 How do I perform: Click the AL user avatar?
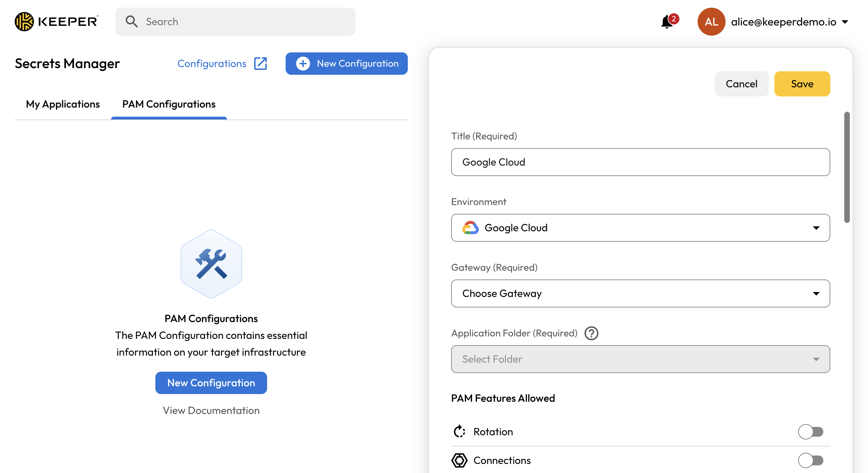click(x=711, y=22)
